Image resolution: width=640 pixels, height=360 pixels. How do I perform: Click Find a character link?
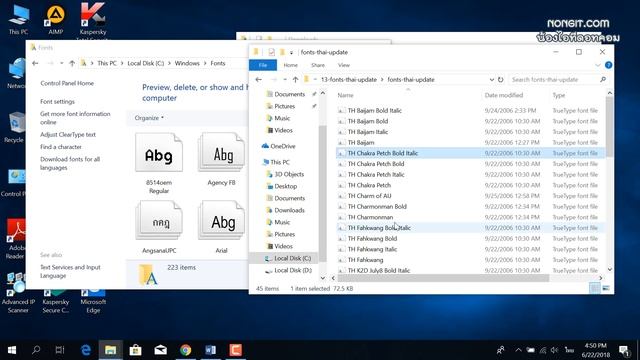pos(61,147)
